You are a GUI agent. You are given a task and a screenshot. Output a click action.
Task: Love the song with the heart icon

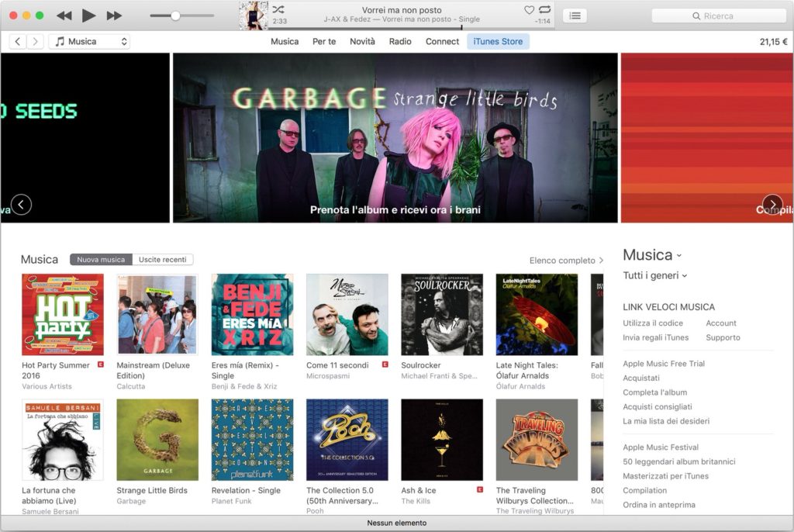tap(529, 9)
